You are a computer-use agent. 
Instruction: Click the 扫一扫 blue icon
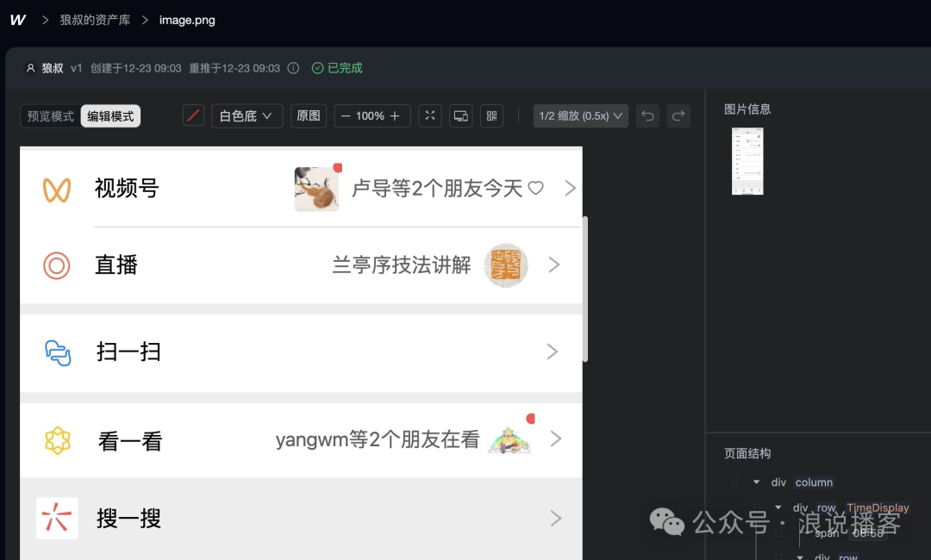click(x=58, y=352)
